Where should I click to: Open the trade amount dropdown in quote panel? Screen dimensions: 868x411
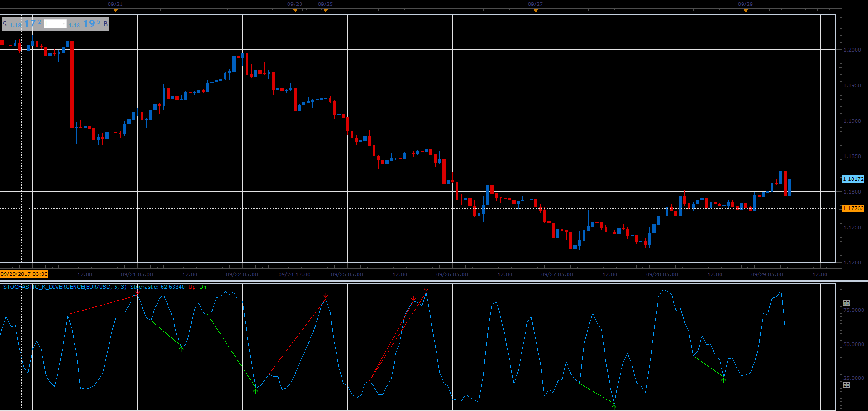55,24
